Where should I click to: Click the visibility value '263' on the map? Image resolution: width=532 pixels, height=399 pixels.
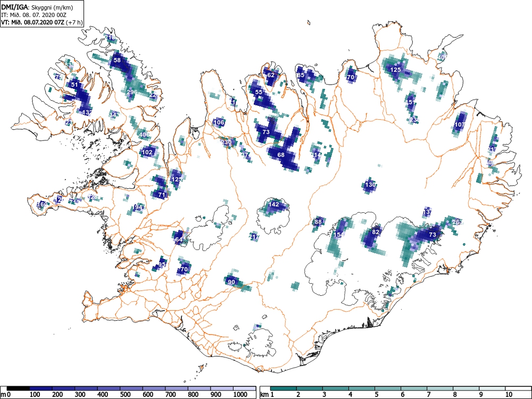coord(458,222)
